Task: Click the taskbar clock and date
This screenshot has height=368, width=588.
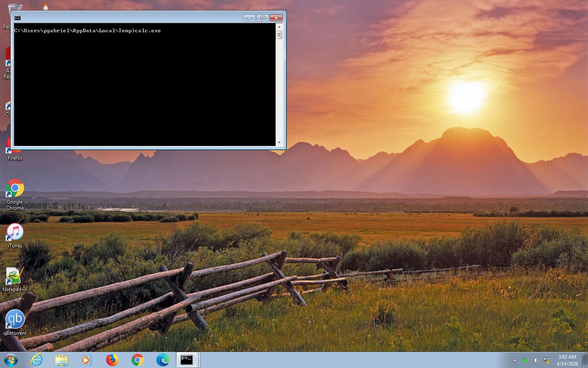Action: click(x=567, y=360)
